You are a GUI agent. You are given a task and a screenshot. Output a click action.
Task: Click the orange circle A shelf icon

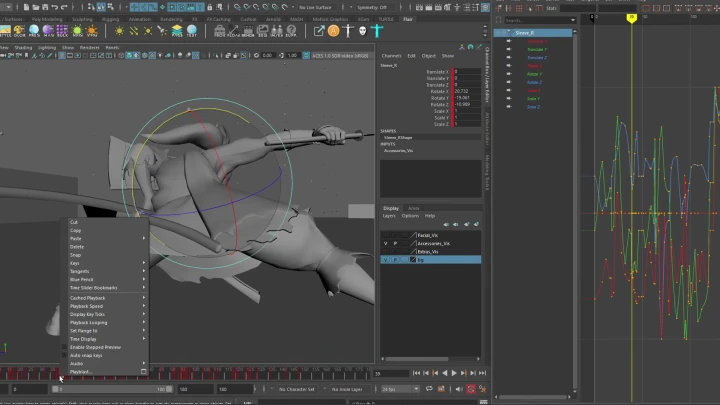pyautogui.click(x=334, y=31)
